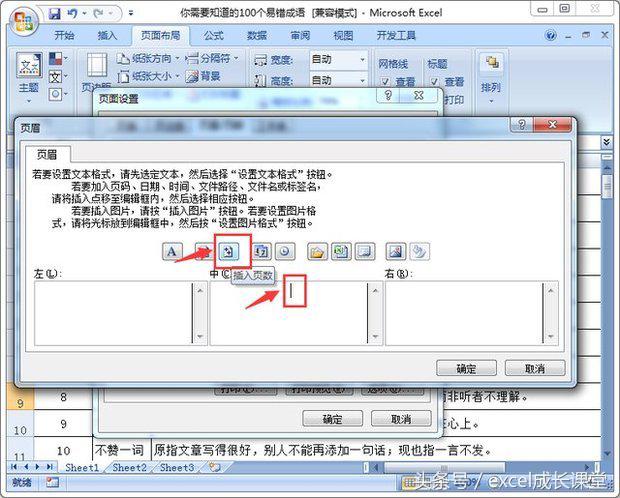Screen dimensions: 620x498
Task: Click the up arrow of right section scrollbar
Action: coord(551,290)
